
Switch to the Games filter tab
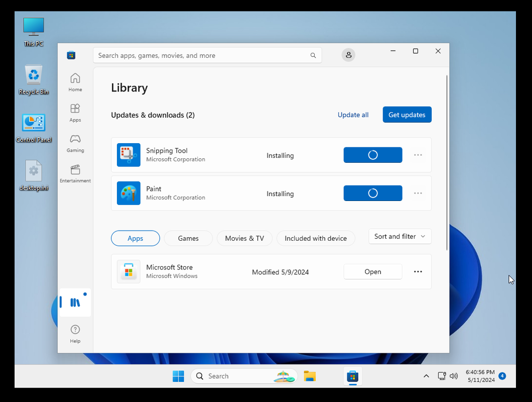tap(188, 238)
